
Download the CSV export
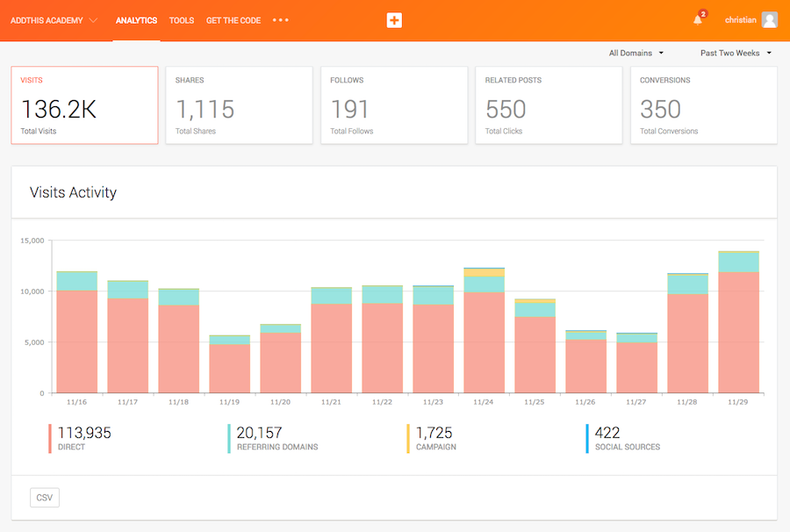point(45,498)
